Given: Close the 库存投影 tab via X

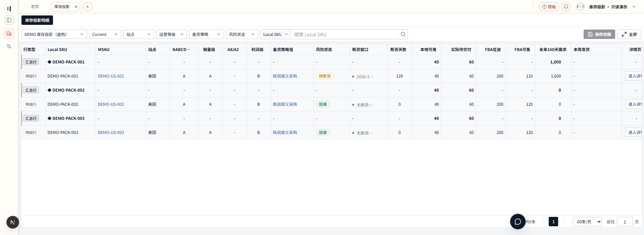Looking at the screenshot, I should click(76, 7).
